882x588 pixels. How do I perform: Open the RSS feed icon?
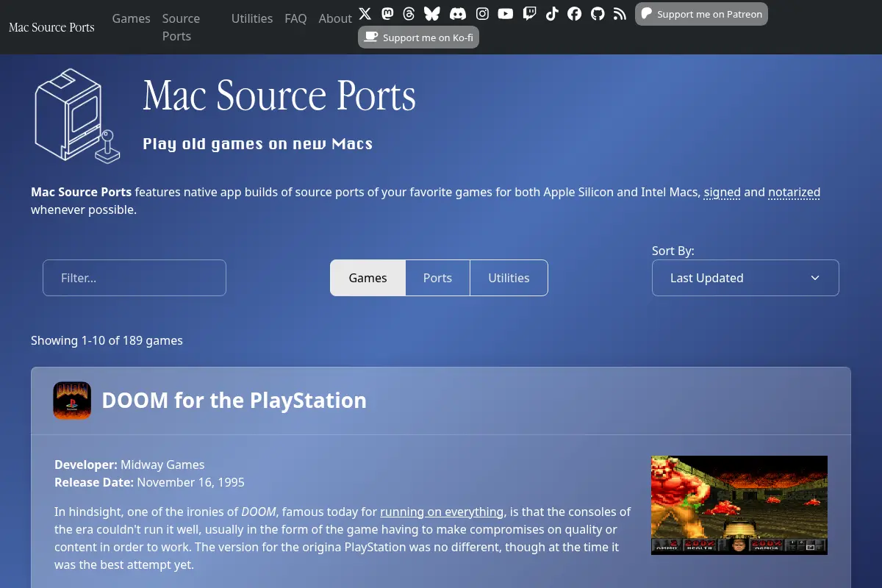[x=620, y=14]
